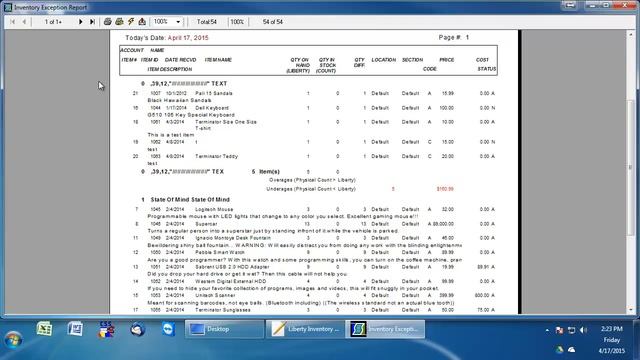This screenshot has width=640, height=360.
Task: Go to the previous report page
Action: [24, 22]
